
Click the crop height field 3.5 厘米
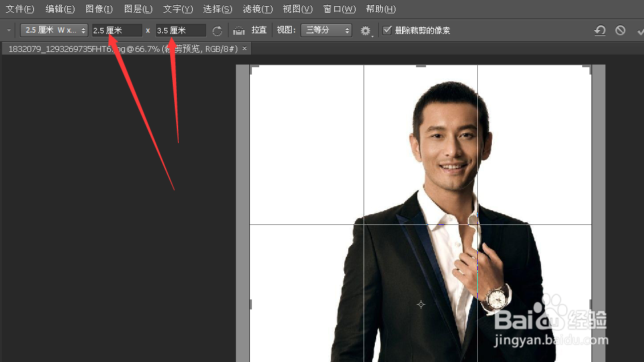coord(181,31)
